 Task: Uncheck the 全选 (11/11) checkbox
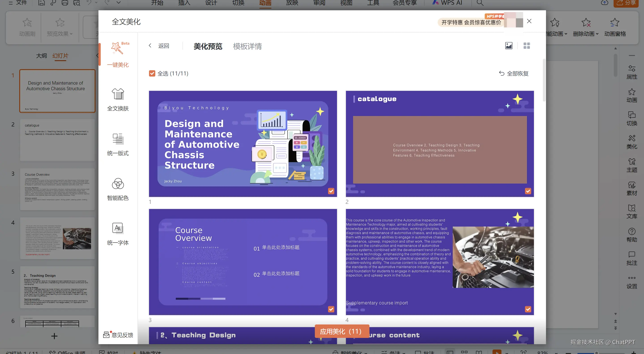152,73
